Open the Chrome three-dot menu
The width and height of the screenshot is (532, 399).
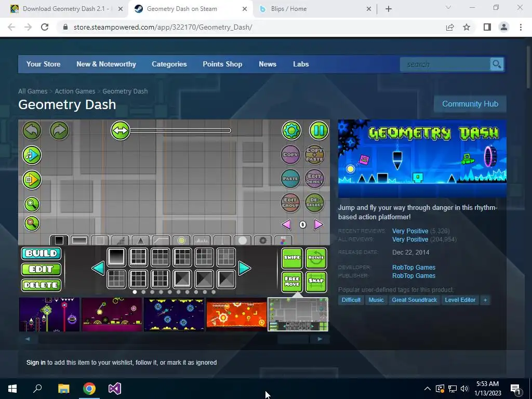[x=521, y=27]
